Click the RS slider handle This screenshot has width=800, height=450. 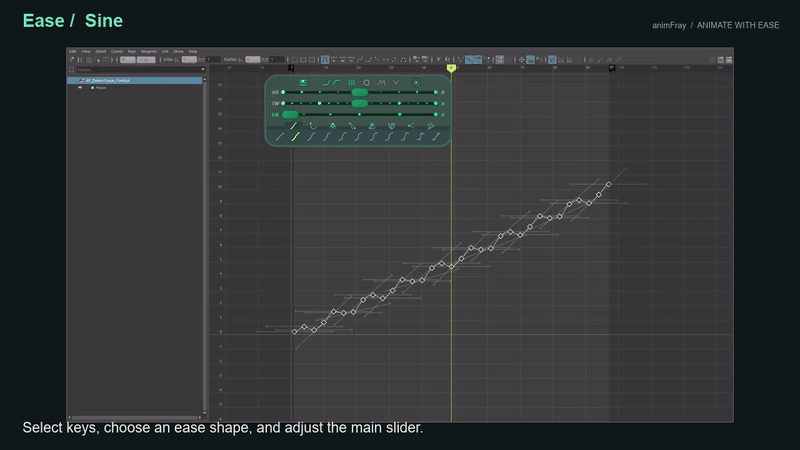click(x=360, y=92)
